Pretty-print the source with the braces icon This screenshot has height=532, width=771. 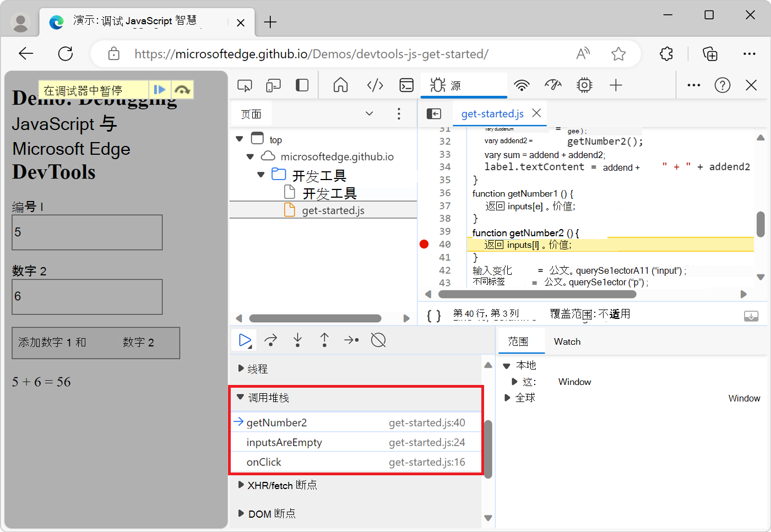tap(433, 316)
